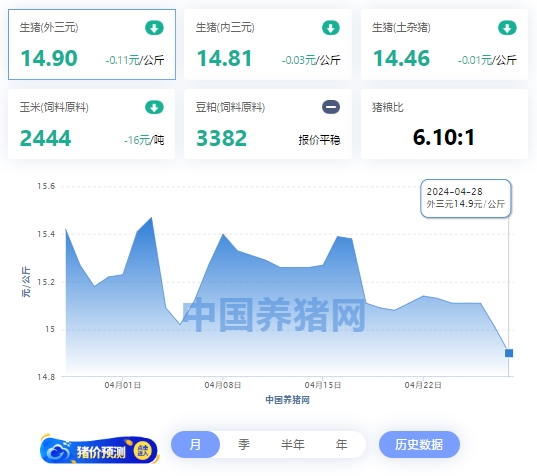Click the flat-price minus icon on 豆粕 card
The image size is (537, 476).
coord(331,107)
